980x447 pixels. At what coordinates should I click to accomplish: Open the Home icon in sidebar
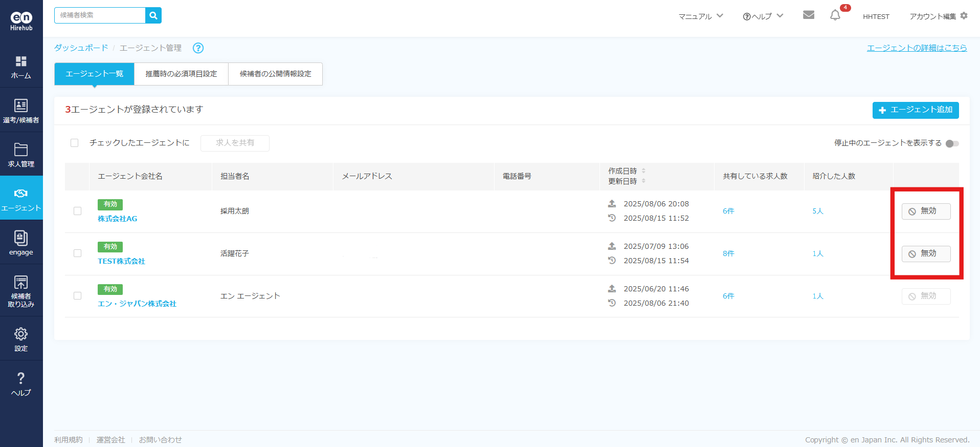[x=21, y=62]
